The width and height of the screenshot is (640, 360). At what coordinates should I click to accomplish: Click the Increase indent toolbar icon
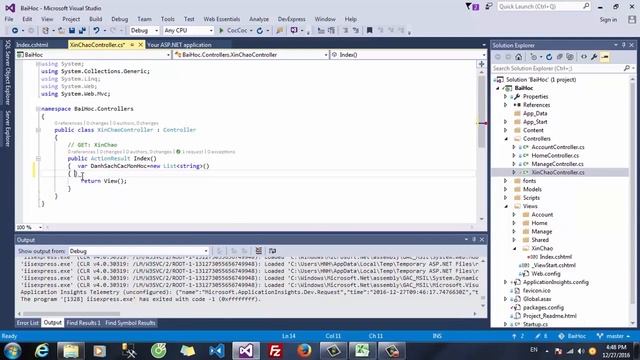331,31
